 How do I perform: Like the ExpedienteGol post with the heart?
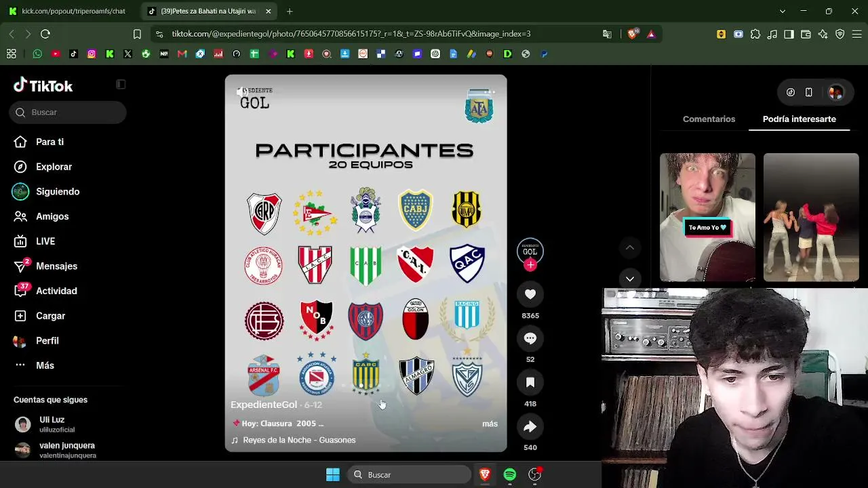[x=530, y=294]
